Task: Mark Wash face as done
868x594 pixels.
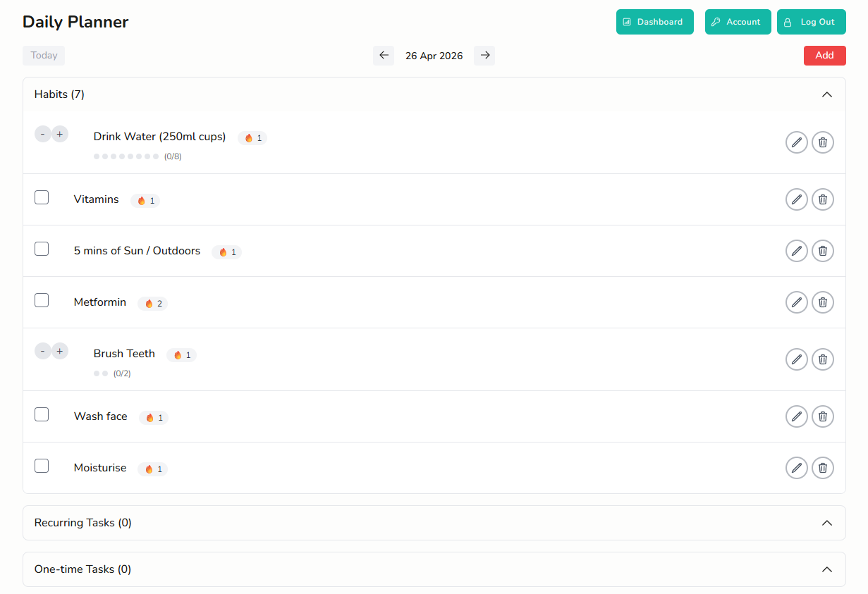Action: click(42, 414)
